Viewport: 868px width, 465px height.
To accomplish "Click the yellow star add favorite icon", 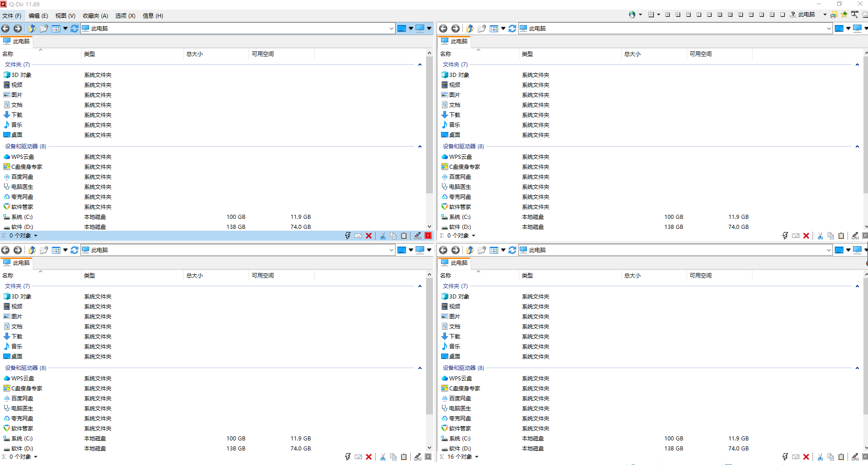I will 844,15.
